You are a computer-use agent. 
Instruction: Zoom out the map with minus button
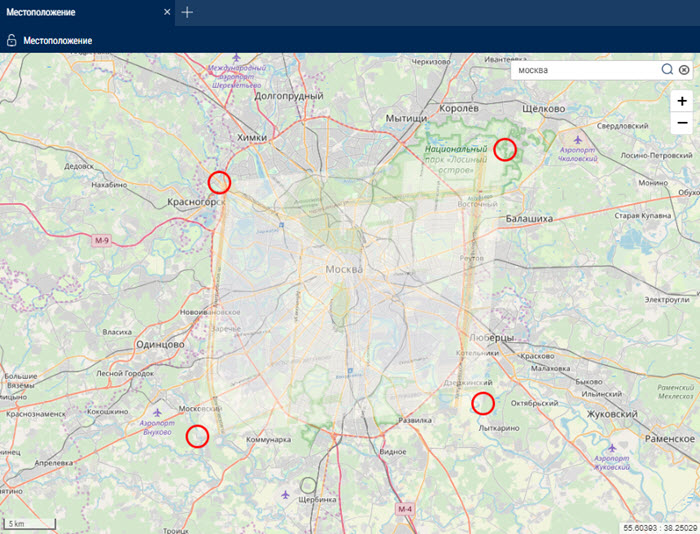click(x=682, y=123)
